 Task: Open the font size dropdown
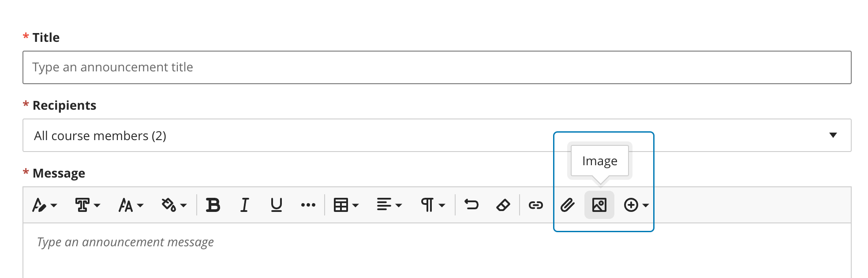[131, 205]
